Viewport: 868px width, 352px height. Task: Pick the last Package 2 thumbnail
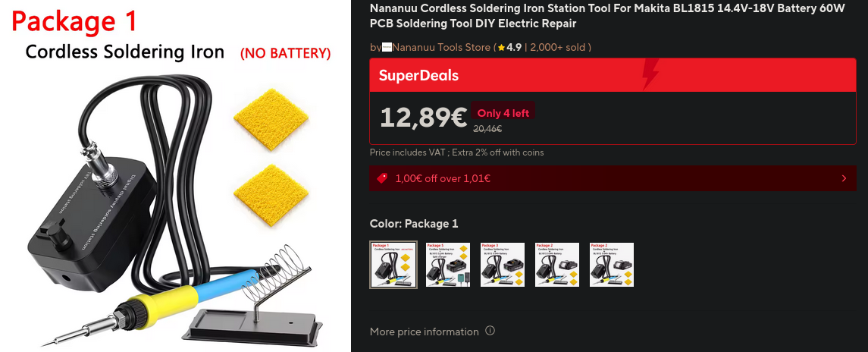(x=612, y=265)
